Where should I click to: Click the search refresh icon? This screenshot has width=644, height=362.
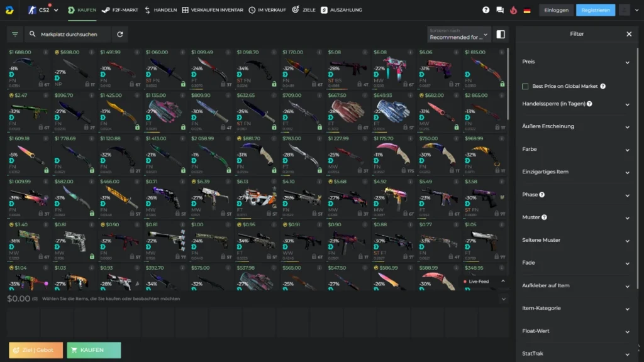click(120, 35)
